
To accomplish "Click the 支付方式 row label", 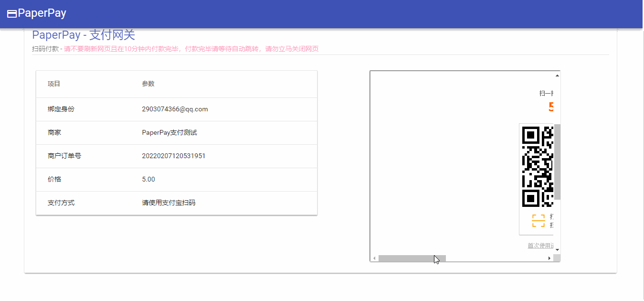I will (x=61, y=203).
